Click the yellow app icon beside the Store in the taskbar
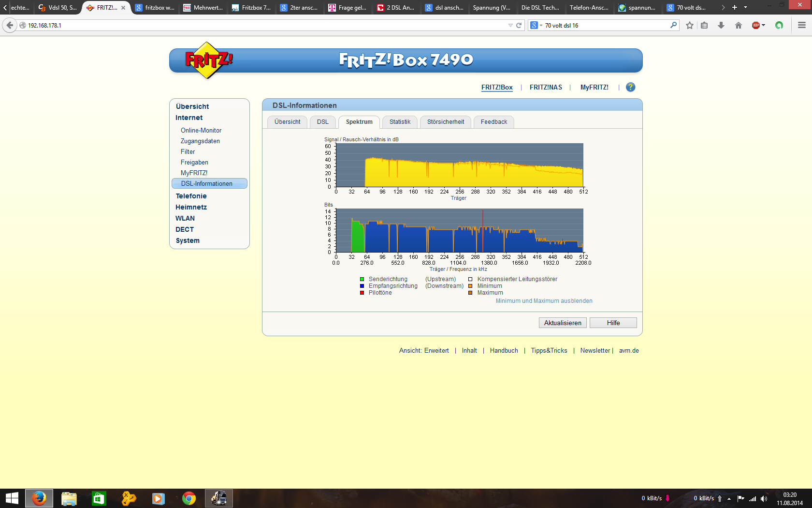This screenshot has height=508, width=812. coord(129,498)
